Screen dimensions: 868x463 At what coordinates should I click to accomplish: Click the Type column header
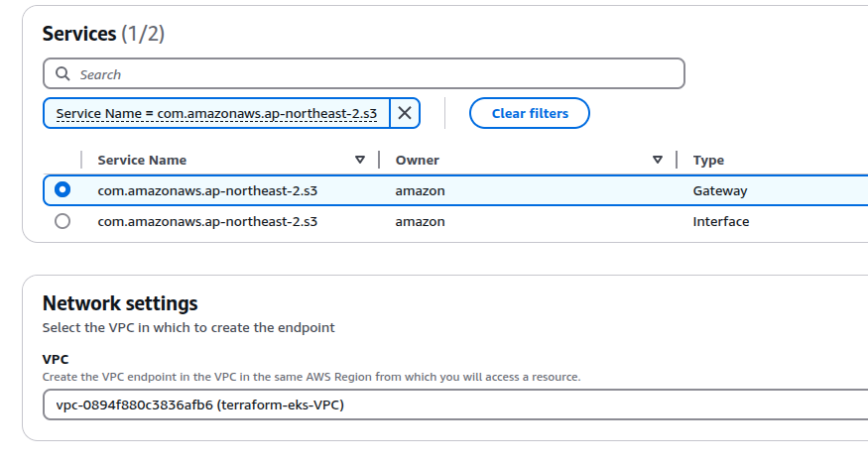pos(708,161)
